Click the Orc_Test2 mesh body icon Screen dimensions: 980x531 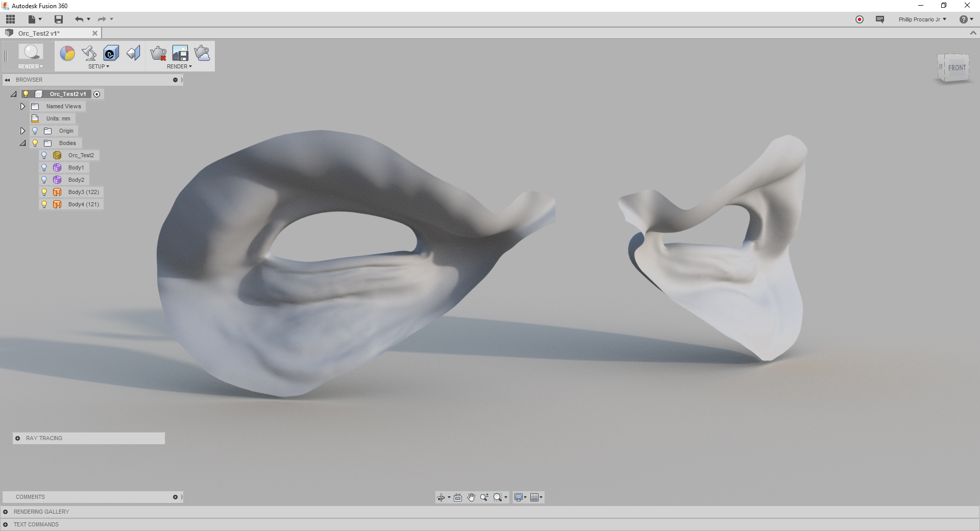[x=57, y=155]
